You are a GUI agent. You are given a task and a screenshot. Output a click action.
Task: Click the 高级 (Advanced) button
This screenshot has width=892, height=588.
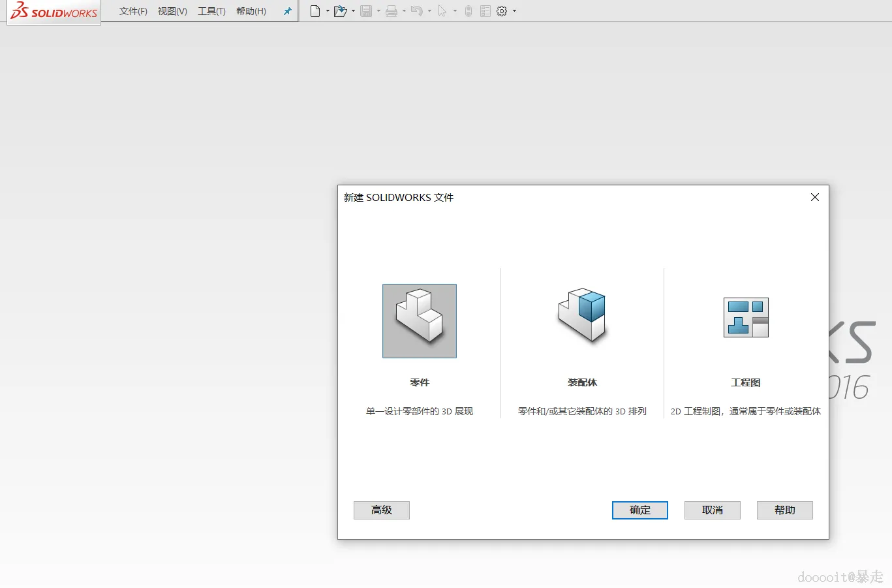pos(382,510)
